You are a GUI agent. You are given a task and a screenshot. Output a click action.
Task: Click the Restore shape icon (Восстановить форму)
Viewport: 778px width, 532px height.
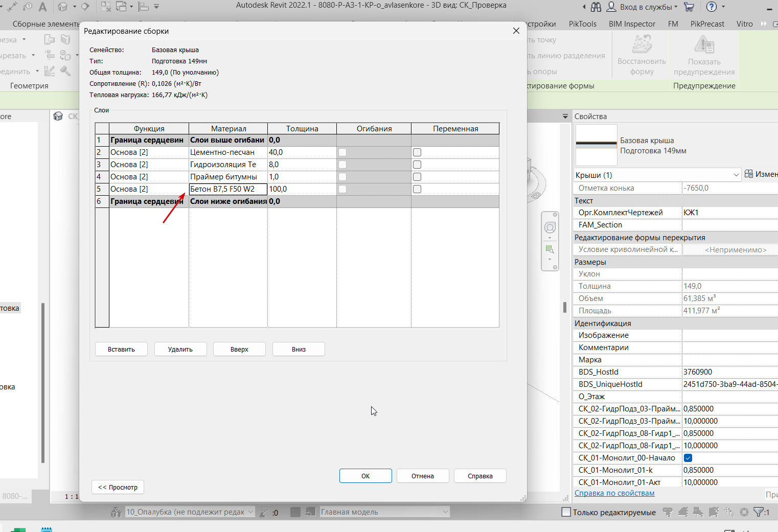tap(642, 44)
